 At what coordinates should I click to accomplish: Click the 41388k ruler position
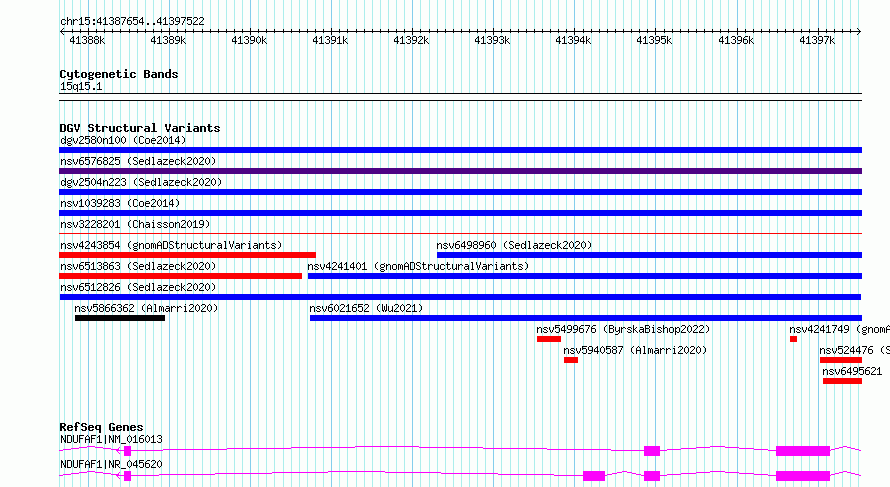pos(87,40)
